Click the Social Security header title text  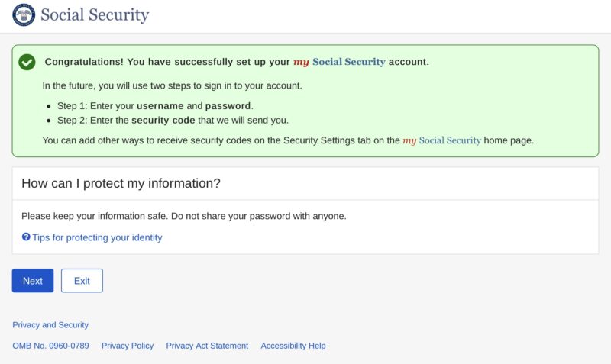click(x=95, y=14)
